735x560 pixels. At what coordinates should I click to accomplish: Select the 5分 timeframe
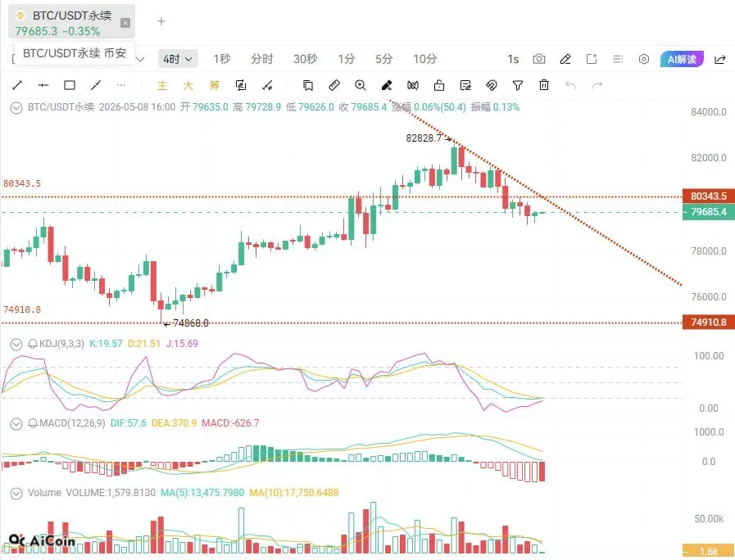click(x=383, y=59)
